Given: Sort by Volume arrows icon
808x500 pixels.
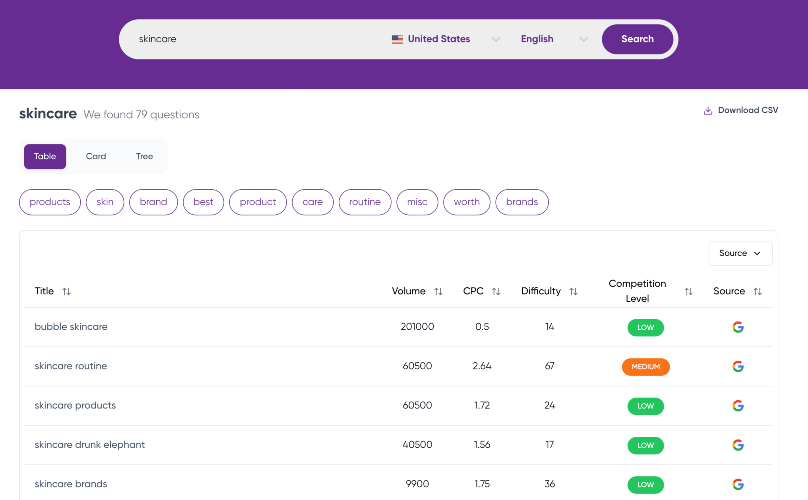Looking at the screenshot, I should click(x=439, y=291).
